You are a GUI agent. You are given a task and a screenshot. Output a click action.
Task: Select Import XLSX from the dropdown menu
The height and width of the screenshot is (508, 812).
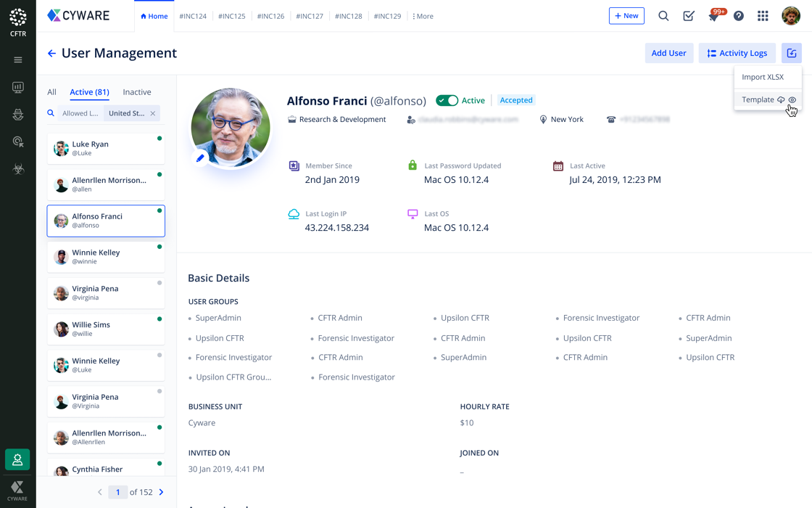tap(763, 77)
